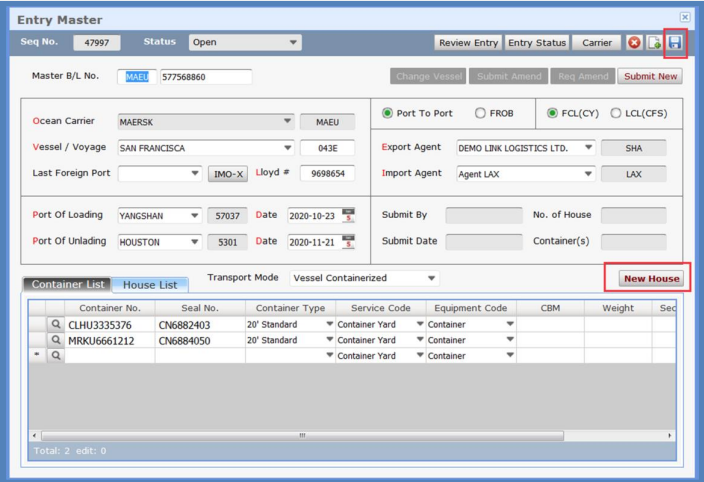Click the blue floppy disk save icon
Image resolution: width=704 pixels, height=482 pixels.
click(x=675, y=43)
